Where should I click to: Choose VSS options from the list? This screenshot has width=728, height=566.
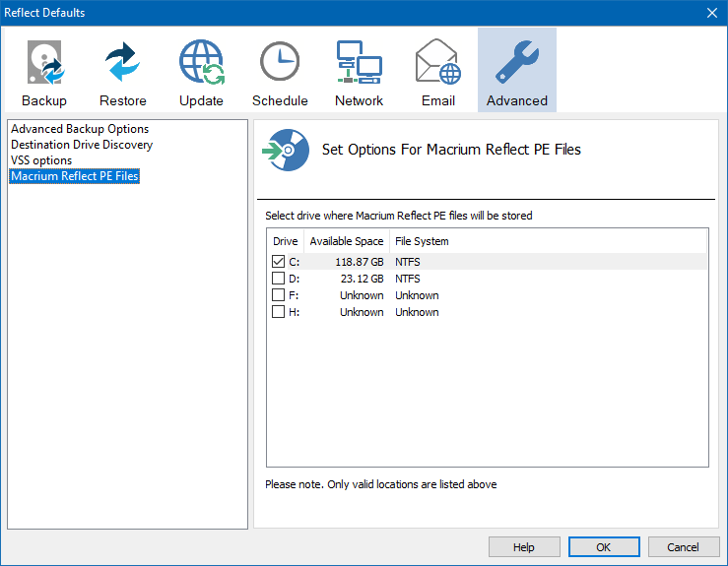pos(41,160)
